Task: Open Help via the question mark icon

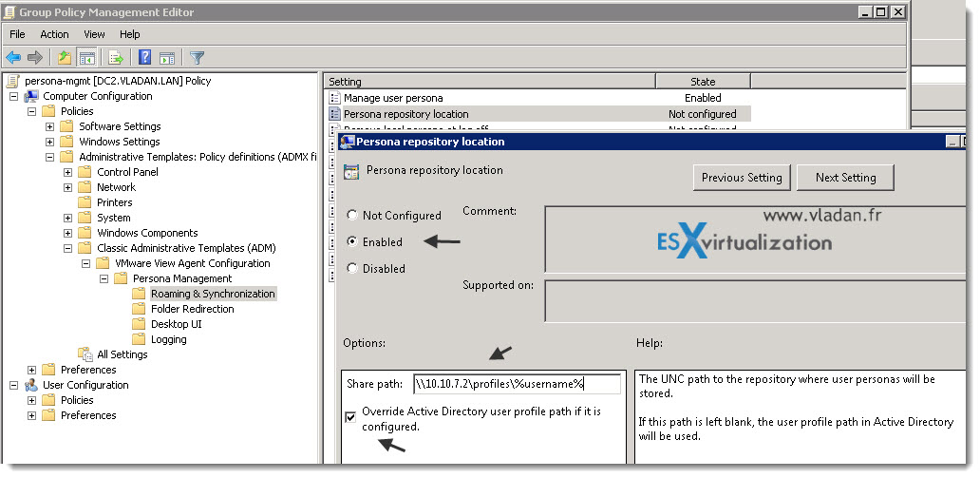Action: click(145, 58)
